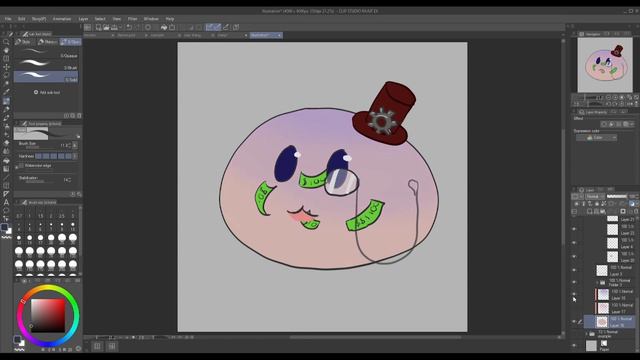
Task: Select the highlighted third brush sub tool
Action: [46, 76]
